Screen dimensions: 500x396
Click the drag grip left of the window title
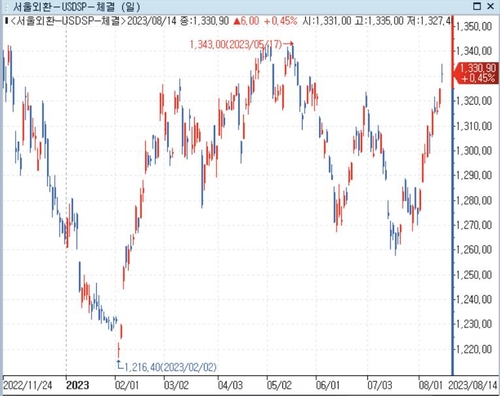coord(5,7)
